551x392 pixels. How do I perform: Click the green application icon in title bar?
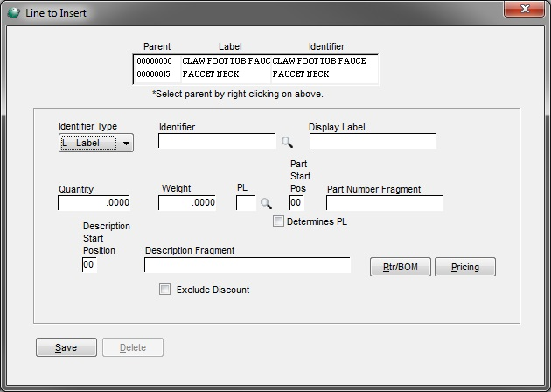pos(14,12)
